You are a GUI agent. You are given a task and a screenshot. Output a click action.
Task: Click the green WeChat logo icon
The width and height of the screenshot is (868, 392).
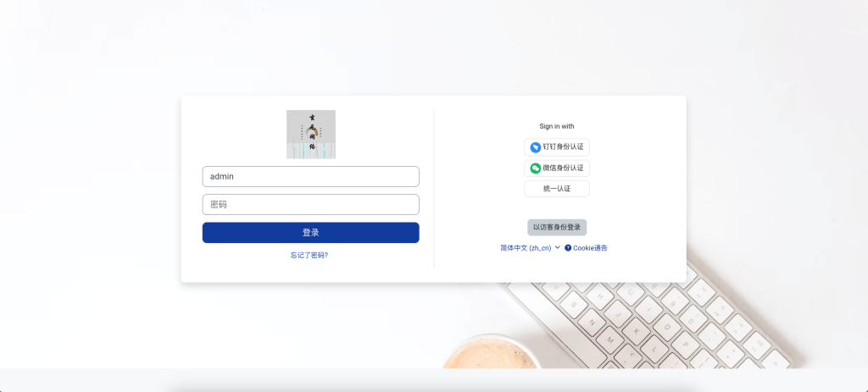(x=536, y=168)
